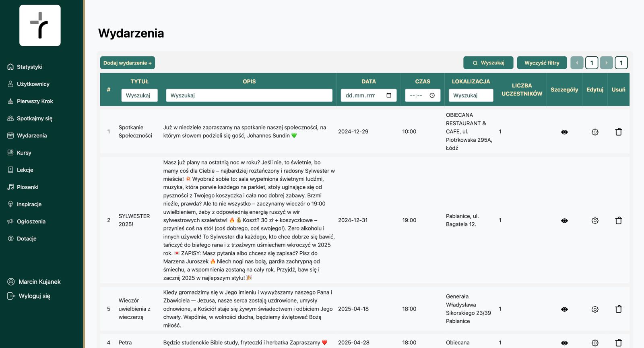Screen dimensions: 644x348
Task: Click the 19:00 time cell
Action: [x=409, y=220]
